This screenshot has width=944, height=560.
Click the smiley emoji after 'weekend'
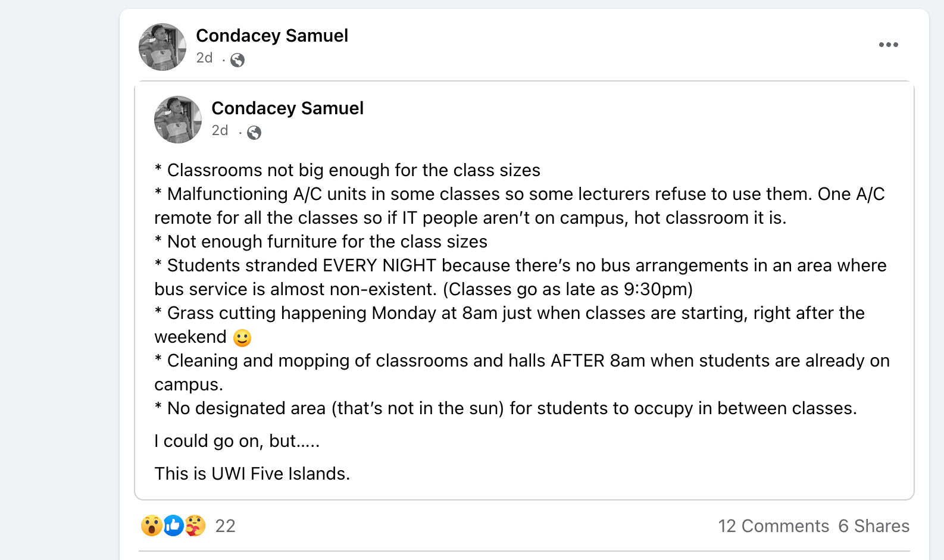click(x=242, y=338)
